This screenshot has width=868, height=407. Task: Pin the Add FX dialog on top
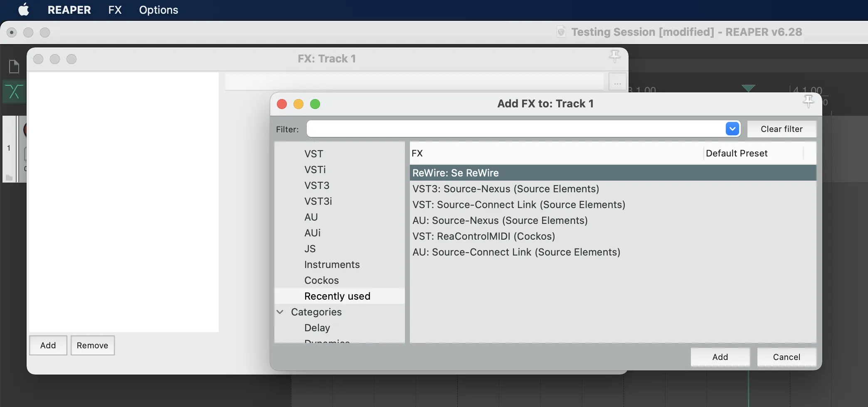[x=808, y=101]
